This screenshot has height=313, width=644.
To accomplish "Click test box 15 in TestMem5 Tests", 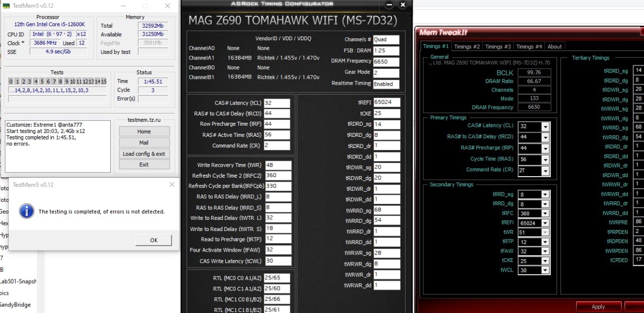I will pos(104,82).
